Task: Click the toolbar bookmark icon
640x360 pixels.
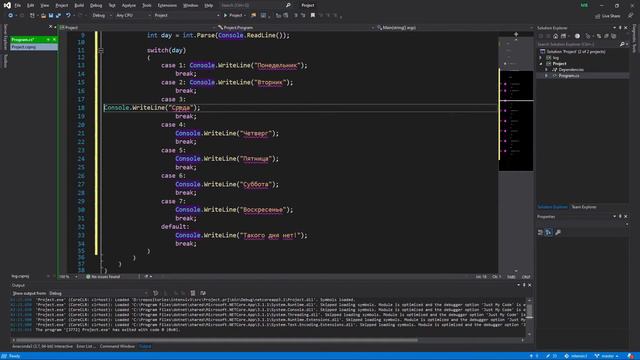Action: 313,16
